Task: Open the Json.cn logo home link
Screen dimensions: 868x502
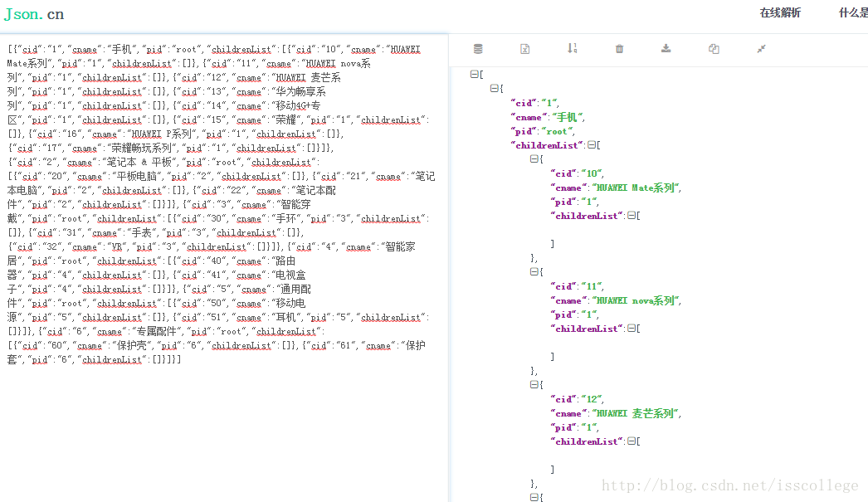Action: coord(34,14)
